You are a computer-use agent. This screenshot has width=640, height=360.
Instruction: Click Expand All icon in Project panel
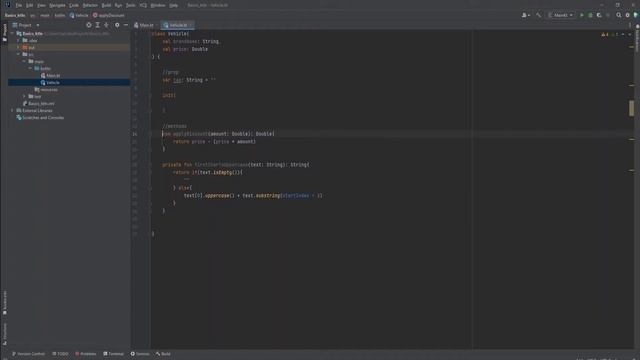click(x=98, y=25)
